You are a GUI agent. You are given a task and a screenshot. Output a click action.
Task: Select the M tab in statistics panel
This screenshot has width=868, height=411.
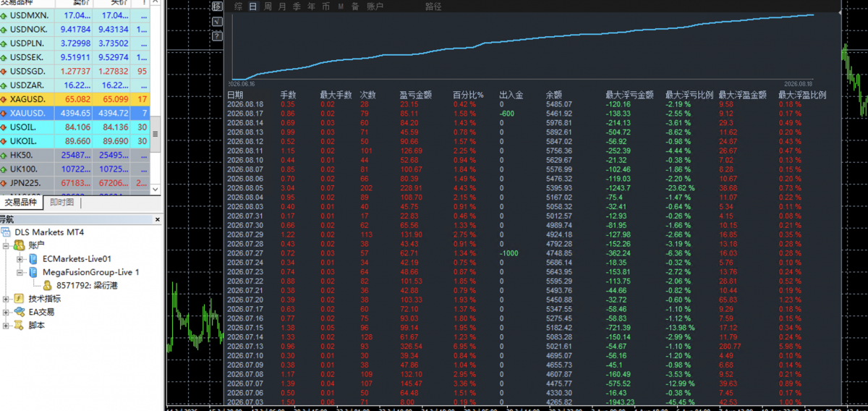(340, 7)
